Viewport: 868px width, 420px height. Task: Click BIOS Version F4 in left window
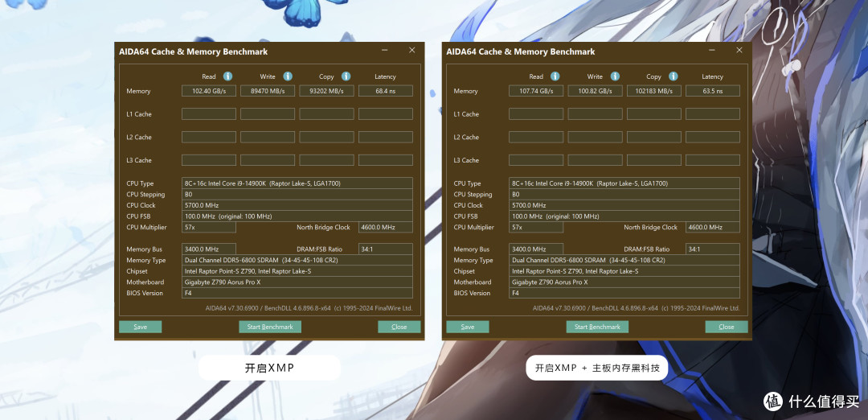coord(297,293)
